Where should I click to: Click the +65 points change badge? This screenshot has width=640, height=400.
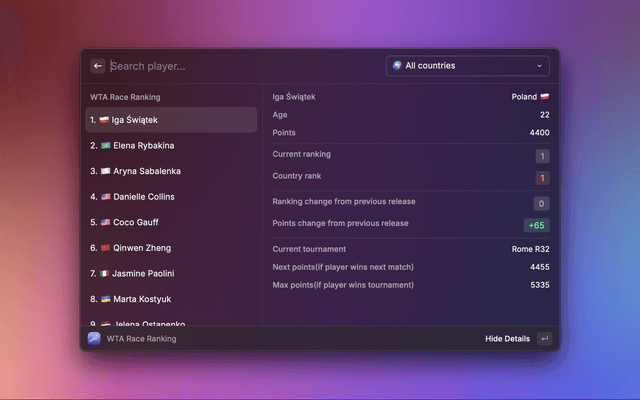click(x=536, y=225)
